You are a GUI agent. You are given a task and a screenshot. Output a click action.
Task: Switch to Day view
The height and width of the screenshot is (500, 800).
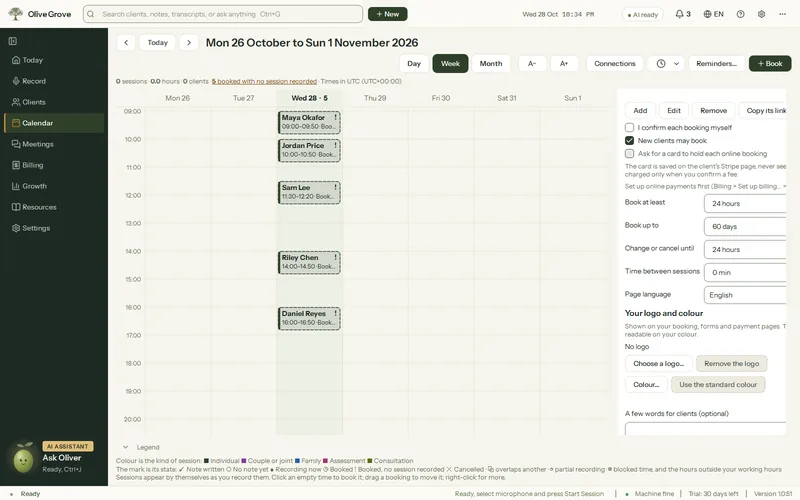point(414,64)
